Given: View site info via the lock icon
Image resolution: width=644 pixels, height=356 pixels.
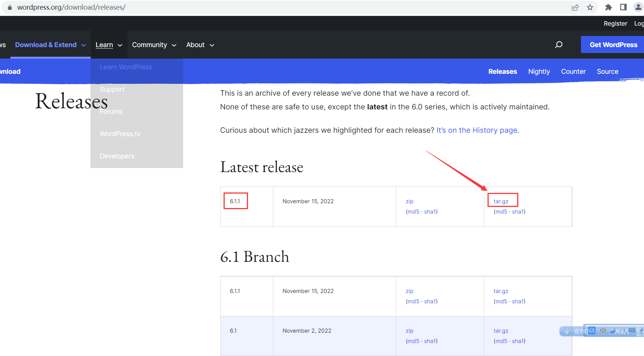Looking at the screenshot, I should click(x=10, y=7).
